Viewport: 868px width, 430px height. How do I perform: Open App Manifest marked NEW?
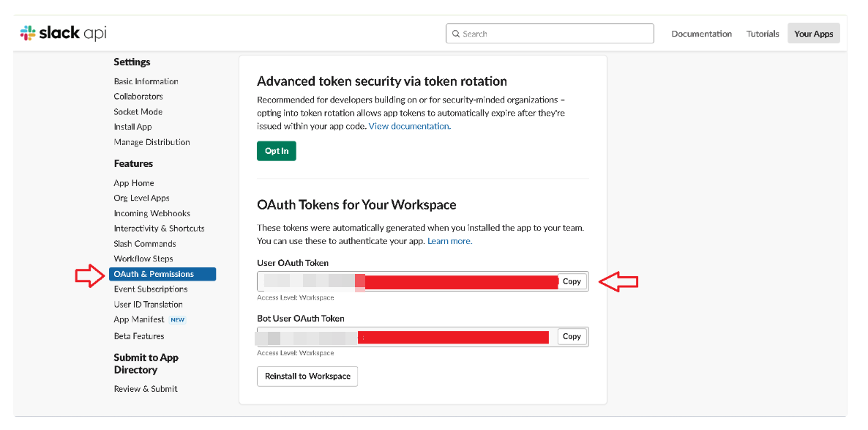pyautogui.click(x=138, y=319)
